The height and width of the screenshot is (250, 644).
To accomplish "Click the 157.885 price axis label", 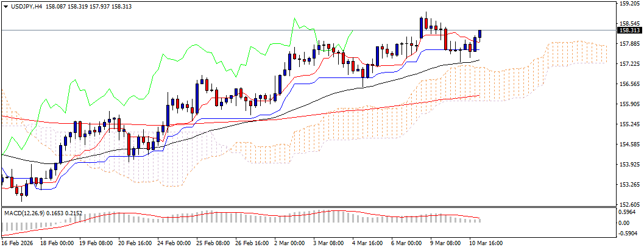I will coord(630,43).
